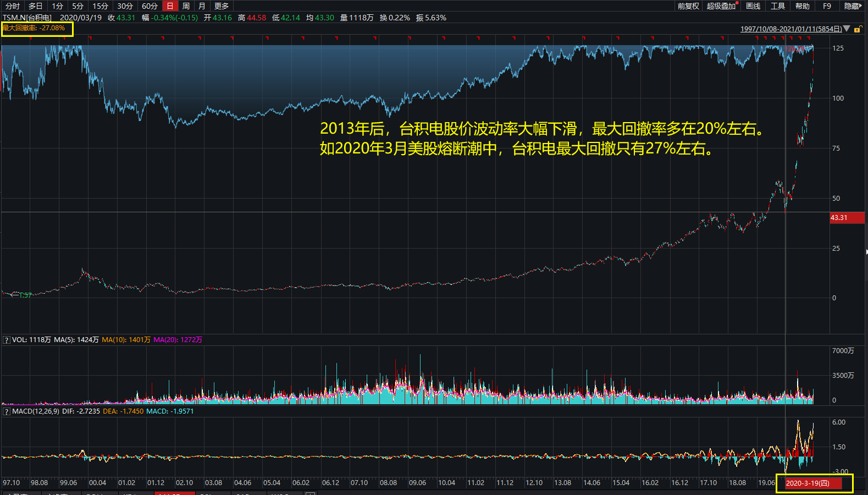This screenshot has width=868, height=495.
Task: Click the 振 5.63% amplitude value
Action: (431, 18)
